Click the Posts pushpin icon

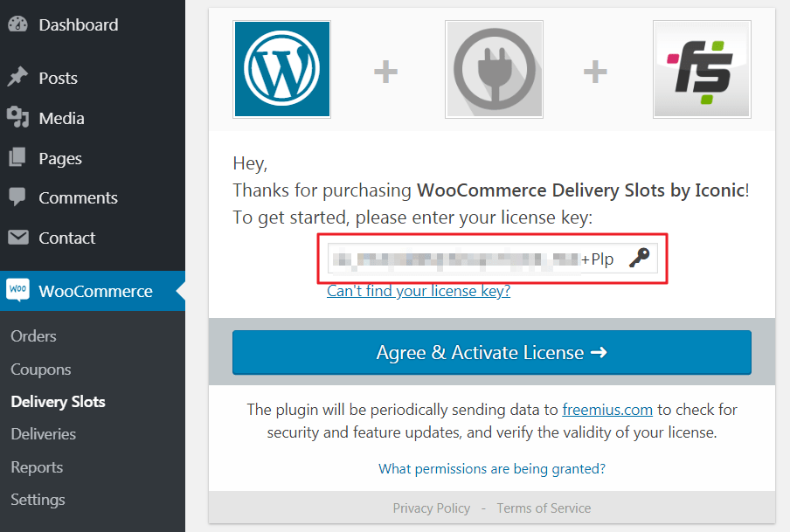coord(17,78)
